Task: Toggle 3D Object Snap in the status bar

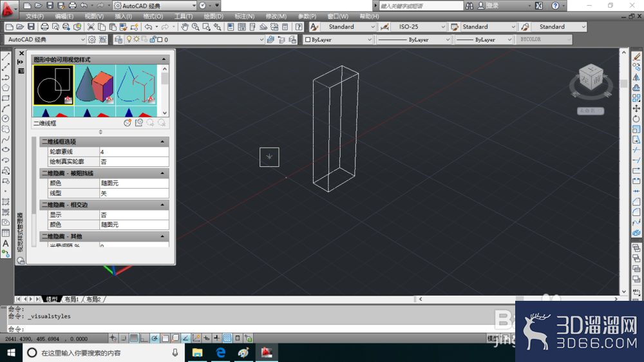Action: point(175,338)
